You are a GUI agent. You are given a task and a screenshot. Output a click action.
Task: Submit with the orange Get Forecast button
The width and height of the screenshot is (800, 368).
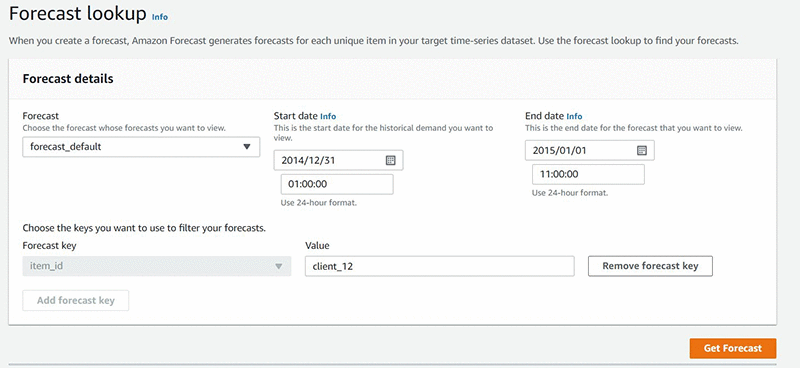pyautogui.click(x=733, y=349)
